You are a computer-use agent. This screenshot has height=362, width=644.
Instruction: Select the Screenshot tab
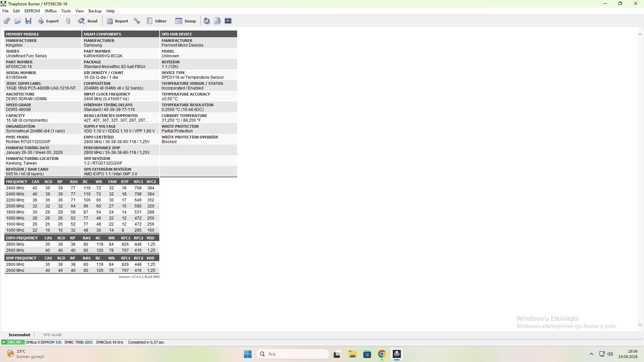(19, 335)
